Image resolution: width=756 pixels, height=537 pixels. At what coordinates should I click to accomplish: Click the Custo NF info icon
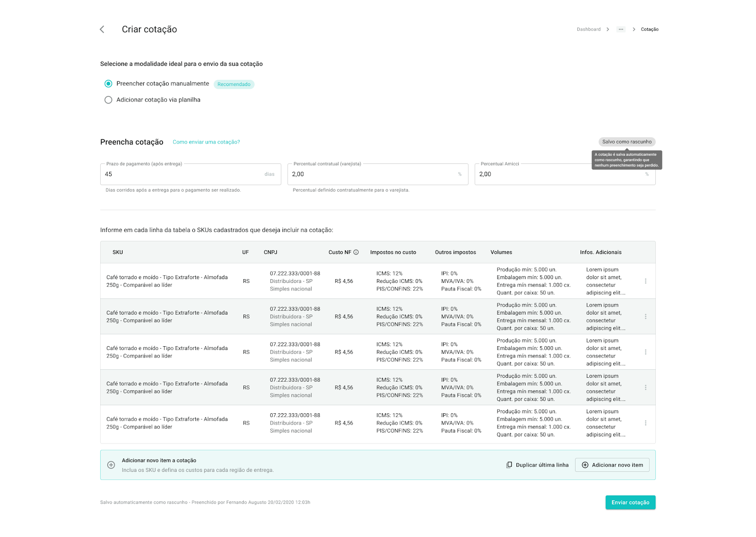click(356, 252)
